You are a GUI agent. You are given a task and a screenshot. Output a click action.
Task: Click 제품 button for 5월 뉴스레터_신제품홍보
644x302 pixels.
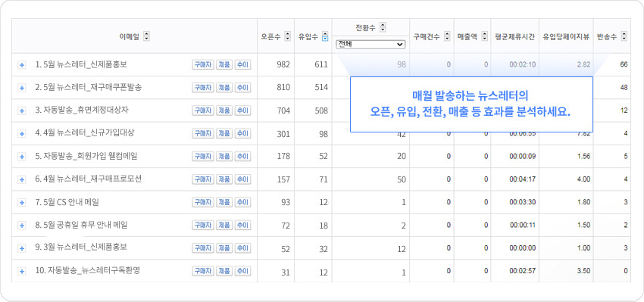224,65
